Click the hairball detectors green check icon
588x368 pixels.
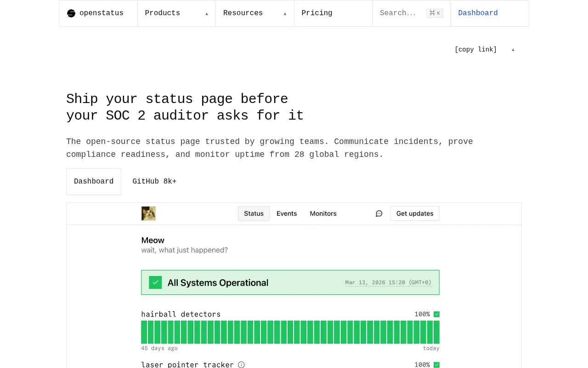[436, 314]
